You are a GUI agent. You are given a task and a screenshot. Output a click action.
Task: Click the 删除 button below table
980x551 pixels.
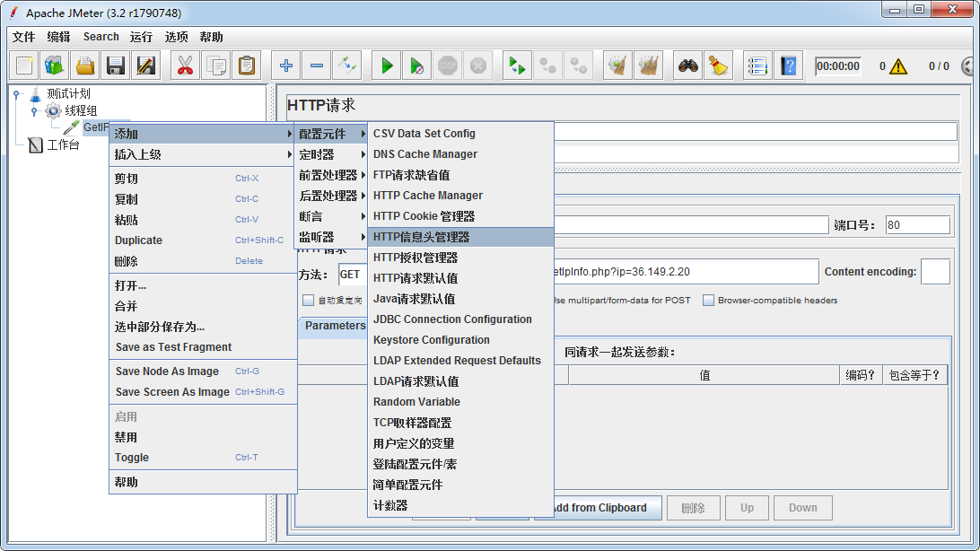(693, 508)
